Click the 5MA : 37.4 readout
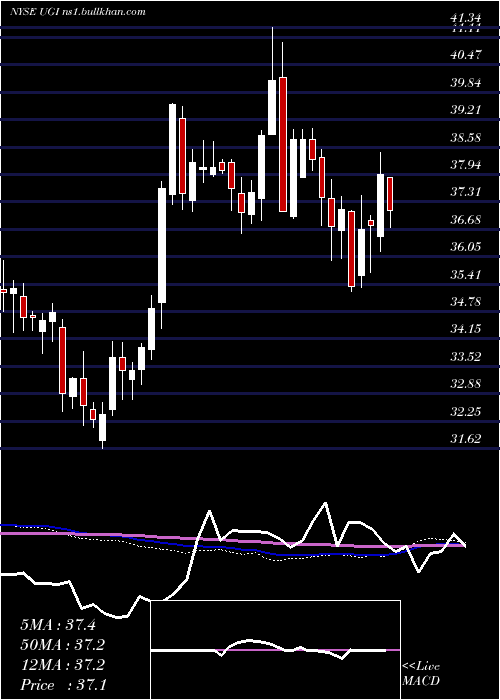500x700 pixels. (58, 625)
